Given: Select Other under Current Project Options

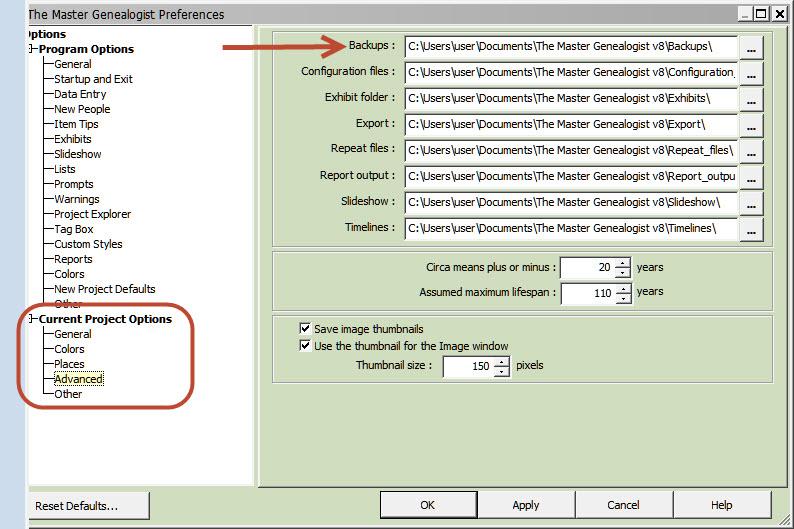Looking at the screenshot, I should [x=68, y=394].
